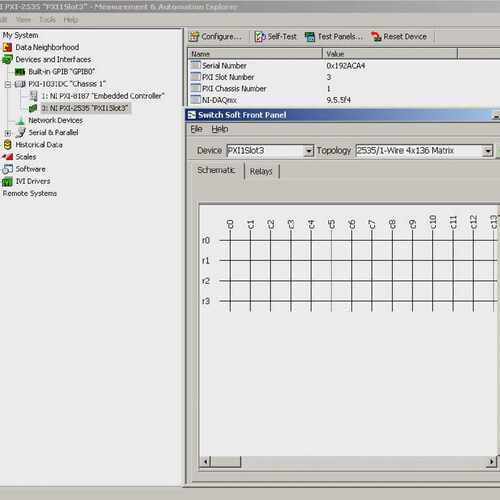Select the Data Neighborhood icon
Screen dimensions: 500x500
click(x=7, y=47)
